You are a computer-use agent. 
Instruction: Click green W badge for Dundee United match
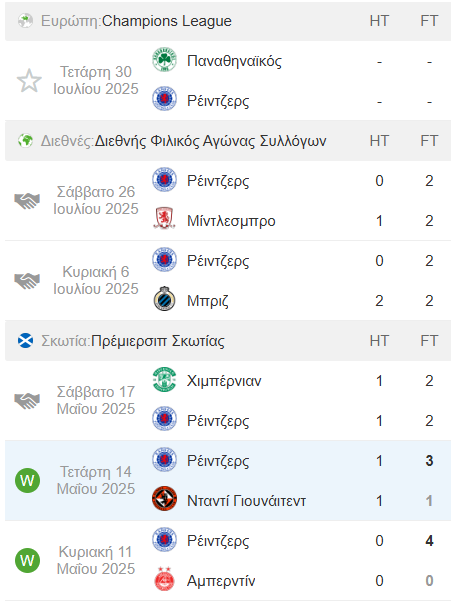click(x=27, y=480)
